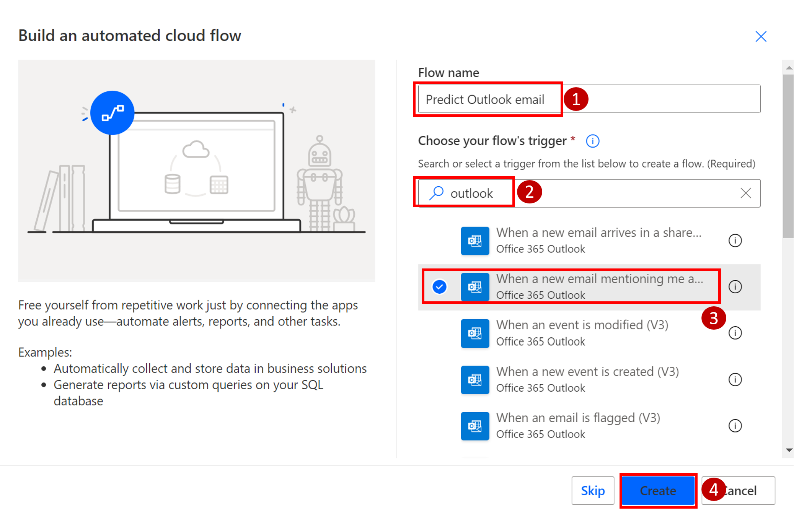Image resolution: width=812 pixels, height=522 pixels.
Task: Toggle the blue checkmark on the selected trigger
Action: point(439,286)
